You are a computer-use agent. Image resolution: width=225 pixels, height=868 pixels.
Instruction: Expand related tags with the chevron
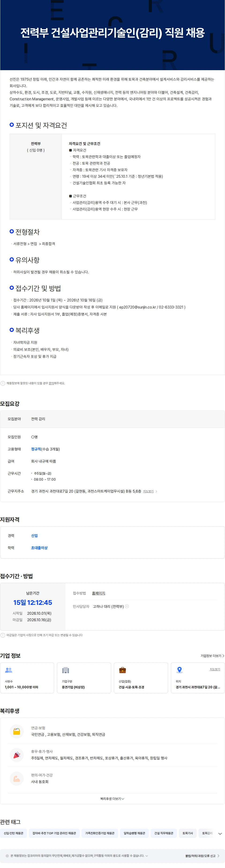[x=220, y=834]
